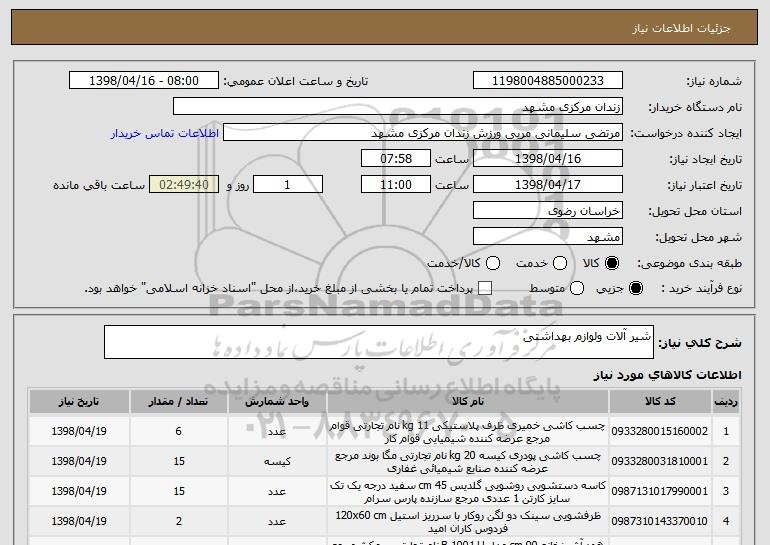Click the buyer name field زندان مرکزی مشهد
Image resolution: width=770 pixels, height=545 pixels.
398,107
